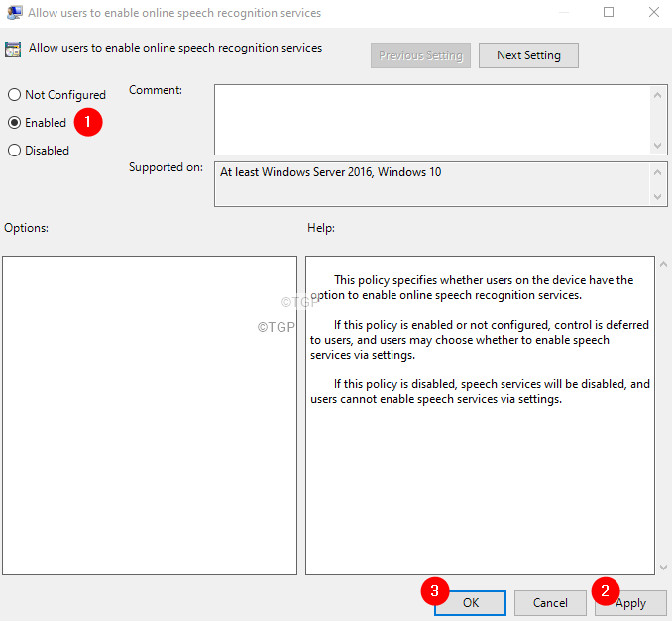This screenshot has width=672, height=621.
Task: Go to the Next Setting
Action: point(528,55)
